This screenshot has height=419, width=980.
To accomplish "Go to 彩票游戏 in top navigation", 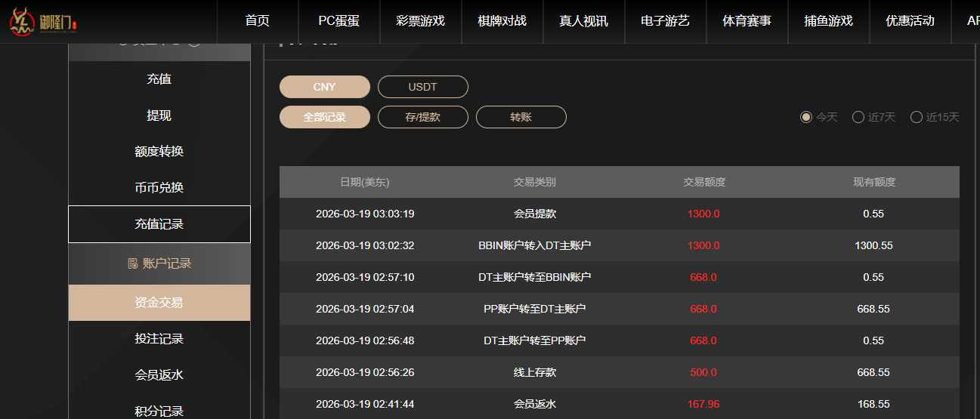I will coord(421,21).
